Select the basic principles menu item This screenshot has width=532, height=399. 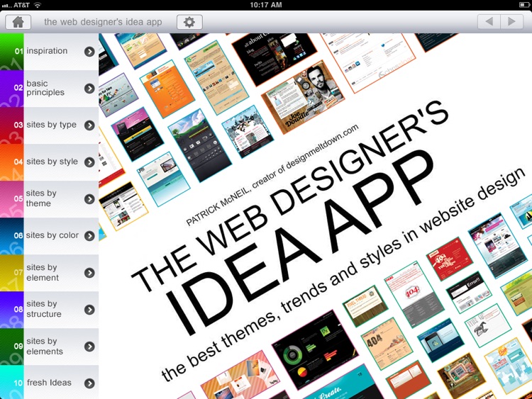tap(49, 89)
